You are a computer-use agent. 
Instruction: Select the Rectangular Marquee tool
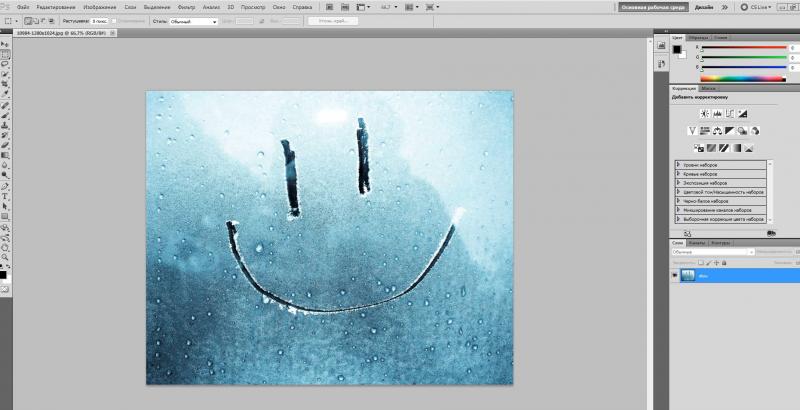click(5, 54)
